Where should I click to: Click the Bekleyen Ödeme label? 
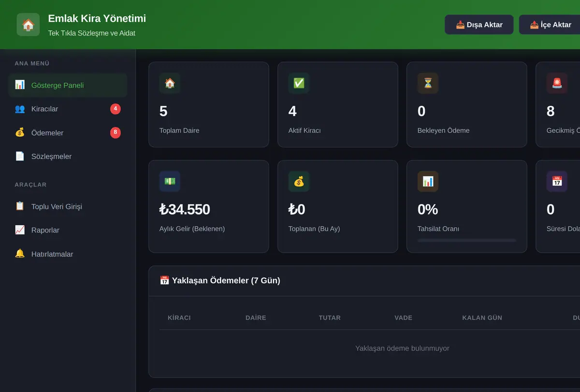pyautogui.click(x=443, y=131)
